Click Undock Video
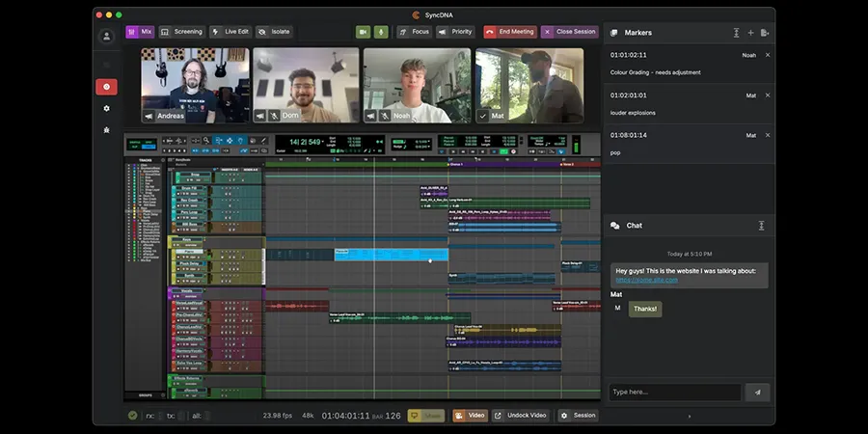Viewport: 868px width, 434px height. (522, 416)
